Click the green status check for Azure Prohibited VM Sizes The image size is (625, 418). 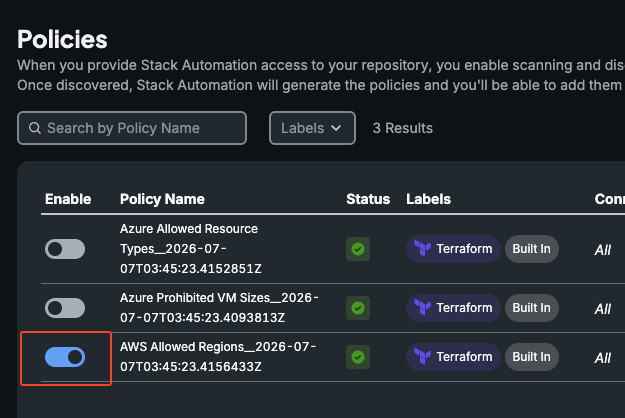[358, 308]
